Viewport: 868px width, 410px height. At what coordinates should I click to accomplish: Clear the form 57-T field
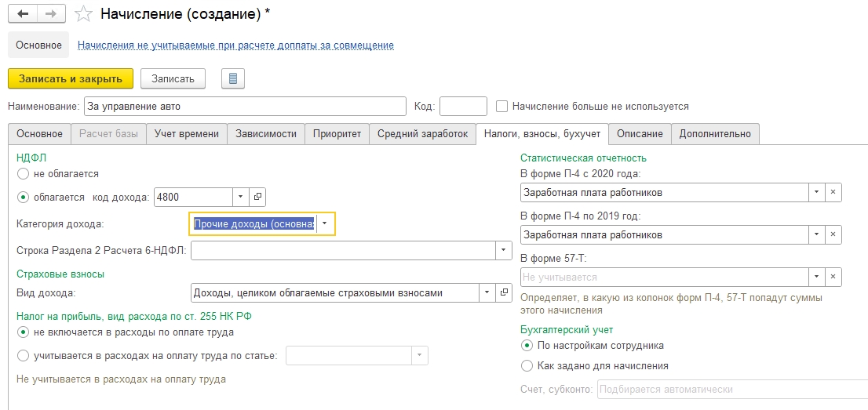point(833,277)
